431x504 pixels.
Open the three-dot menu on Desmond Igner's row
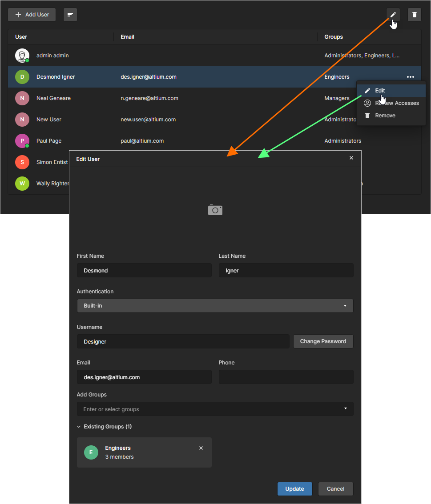(410, 76)
